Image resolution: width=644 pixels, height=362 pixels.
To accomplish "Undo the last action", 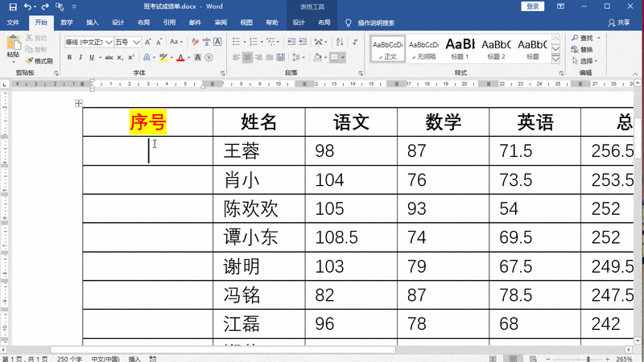I will pos(27,6).
